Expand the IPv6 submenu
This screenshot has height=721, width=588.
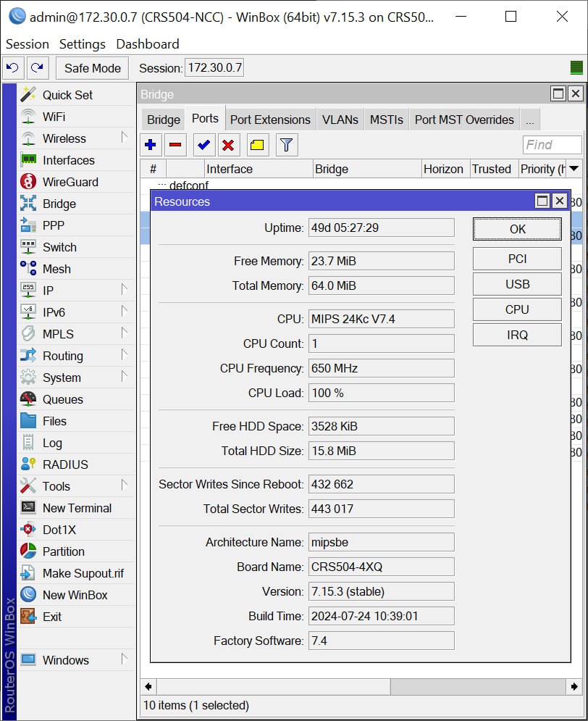(x=124, y=312)
